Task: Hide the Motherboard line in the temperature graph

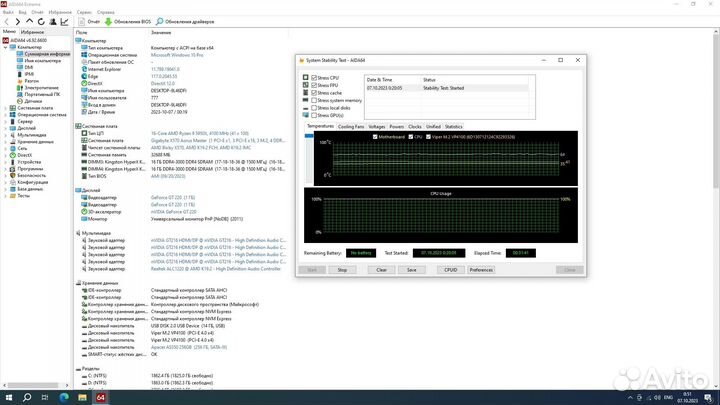Action: [375, 137]
